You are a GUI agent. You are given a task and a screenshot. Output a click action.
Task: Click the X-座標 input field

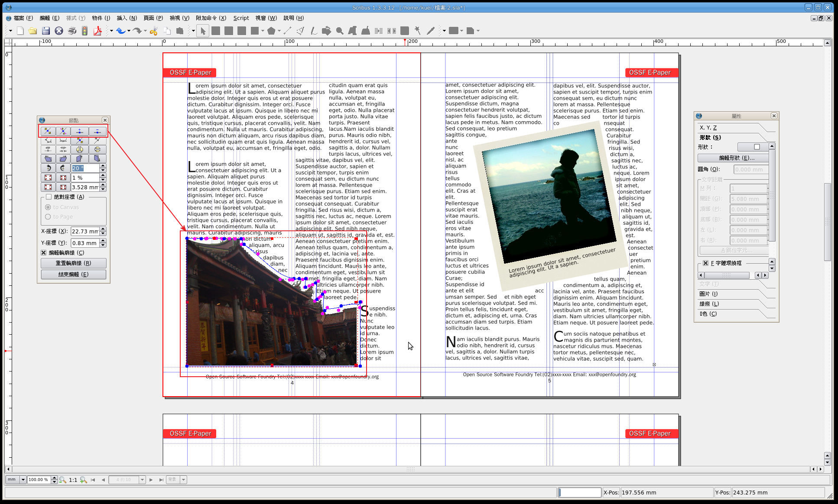click(x=85, y=232)
